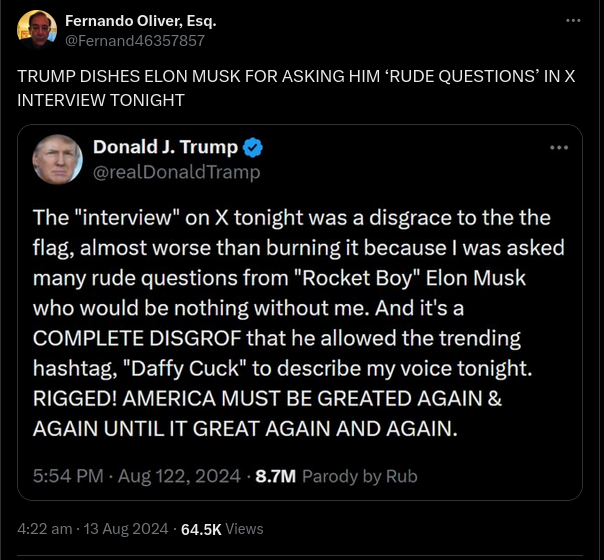The height and width of the screenshot is (560, 604).
Task: Click the Aug 122, 2024 date
Action: [x=180, y=476]
